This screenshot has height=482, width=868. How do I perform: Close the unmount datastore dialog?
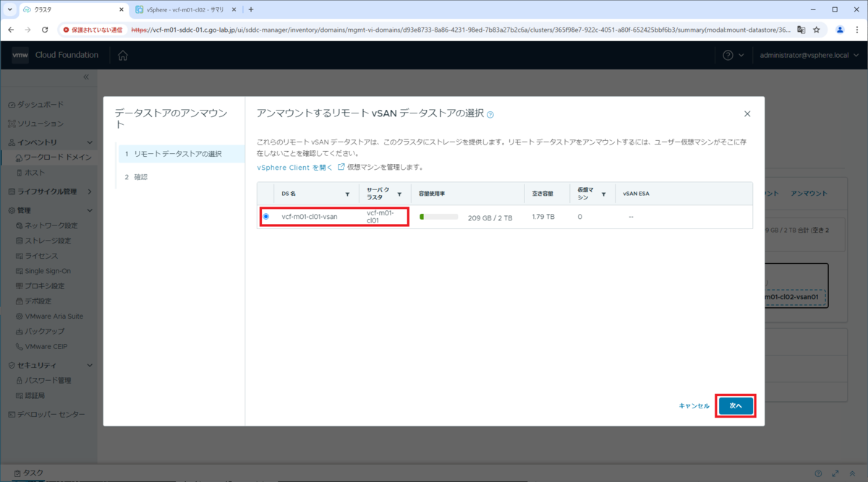pos(747,113)
